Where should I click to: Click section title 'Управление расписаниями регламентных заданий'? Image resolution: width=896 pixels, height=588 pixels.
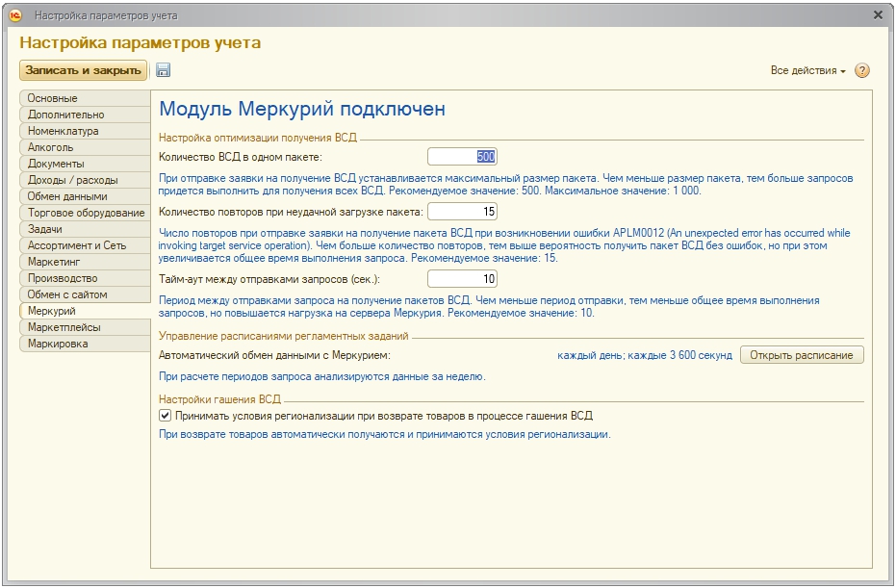coord(283,336)
